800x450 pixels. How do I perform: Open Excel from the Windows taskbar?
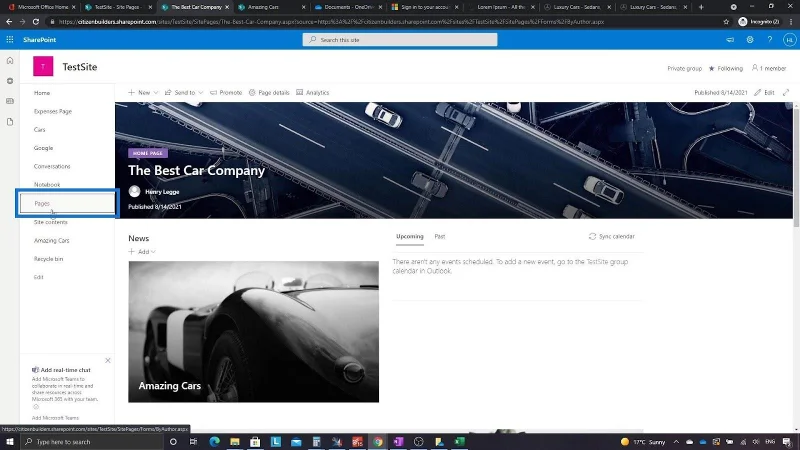click(459, 441)
